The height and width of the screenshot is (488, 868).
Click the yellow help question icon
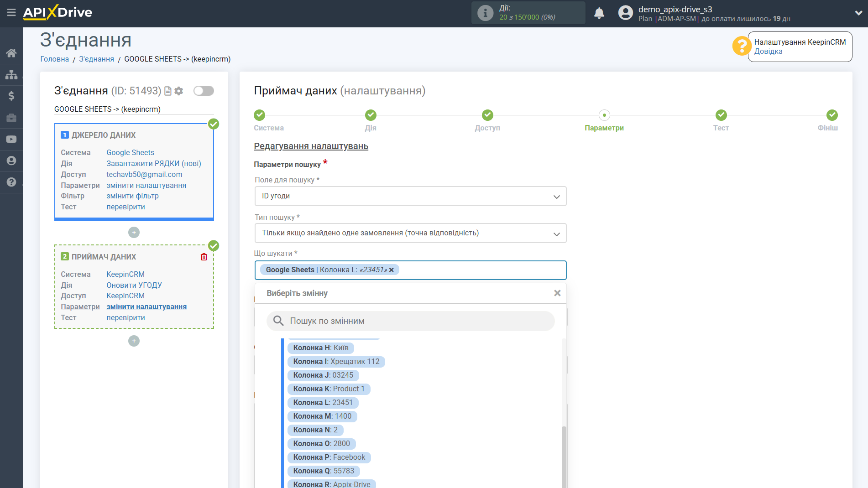(x=742, y=46)
